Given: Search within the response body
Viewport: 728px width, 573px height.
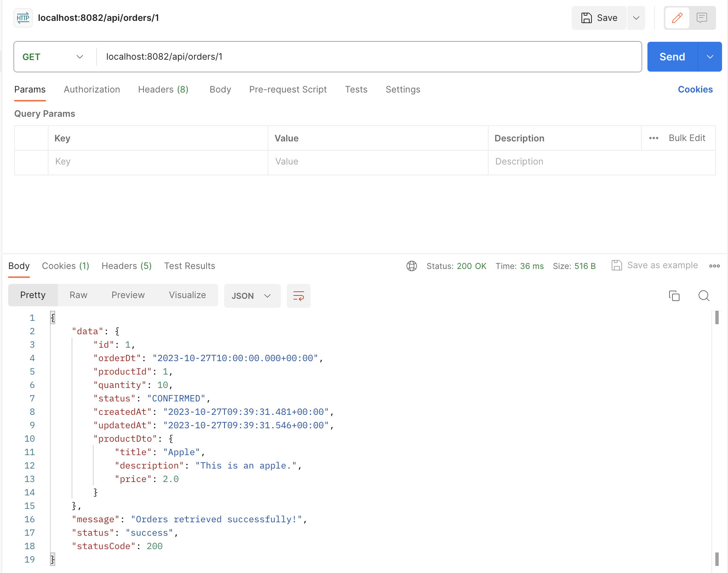Looking at the screenshot, I should 704,296.
